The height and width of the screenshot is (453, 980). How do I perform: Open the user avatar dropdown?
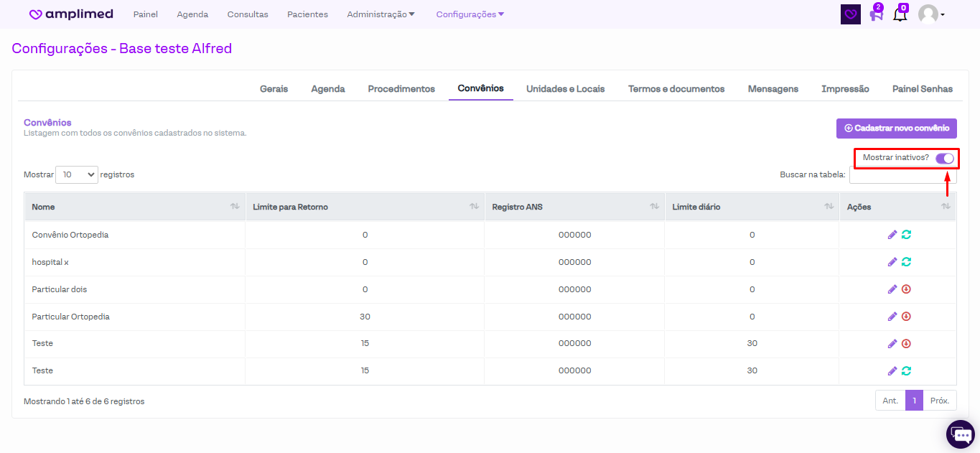pos(931,14)
